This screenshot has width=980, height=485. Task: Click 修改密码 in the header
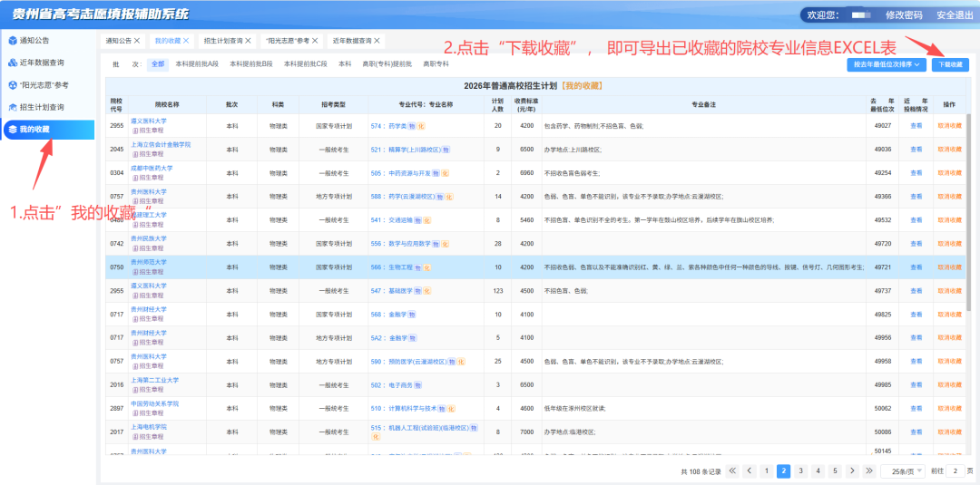(x=904, y=15)
